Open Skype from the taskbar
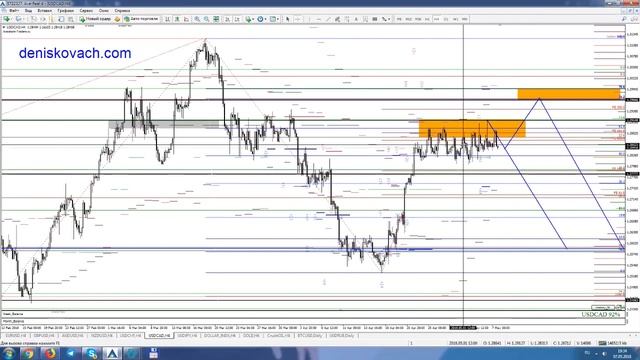Image resolution: width=640 pixels, height=360 pixels. 91,353
